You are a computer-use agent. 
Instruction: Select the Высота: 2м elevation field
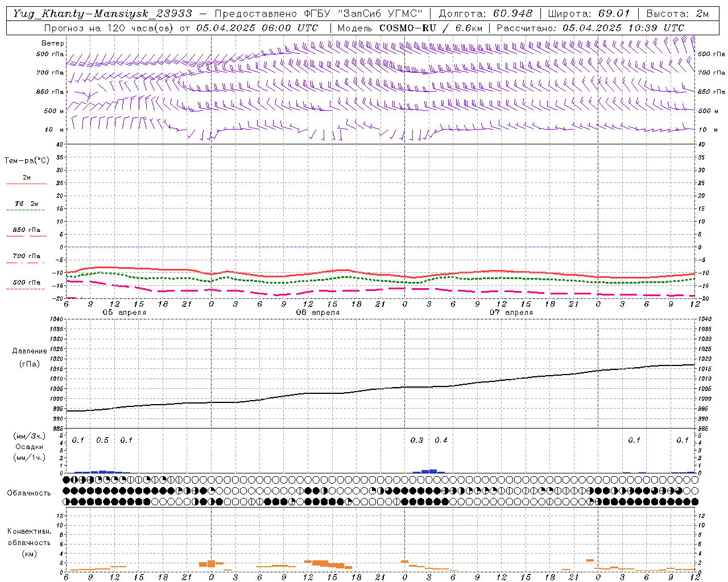click(677, 14)
